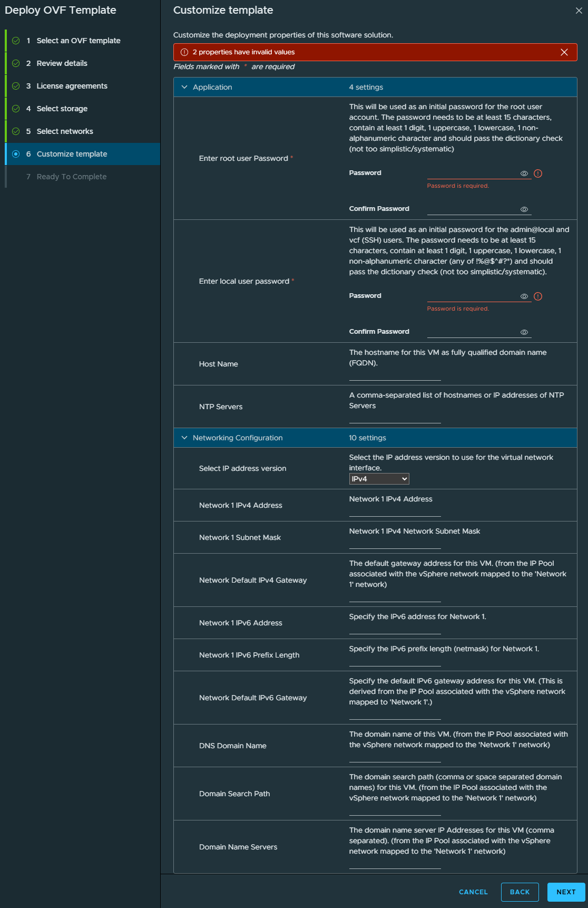Go to the Review details step
Viewport: 588px width, 908px height.
[x=62, y=63]
